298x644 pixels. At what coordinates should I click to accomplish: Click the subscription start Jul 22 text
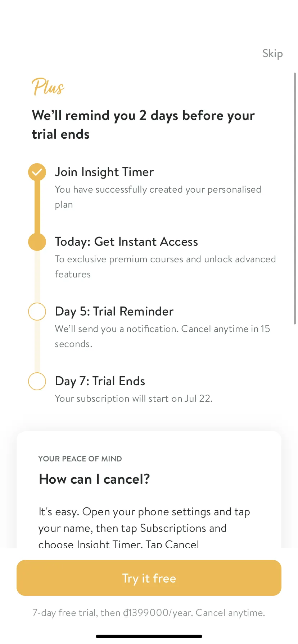click(x=134, y=399)
